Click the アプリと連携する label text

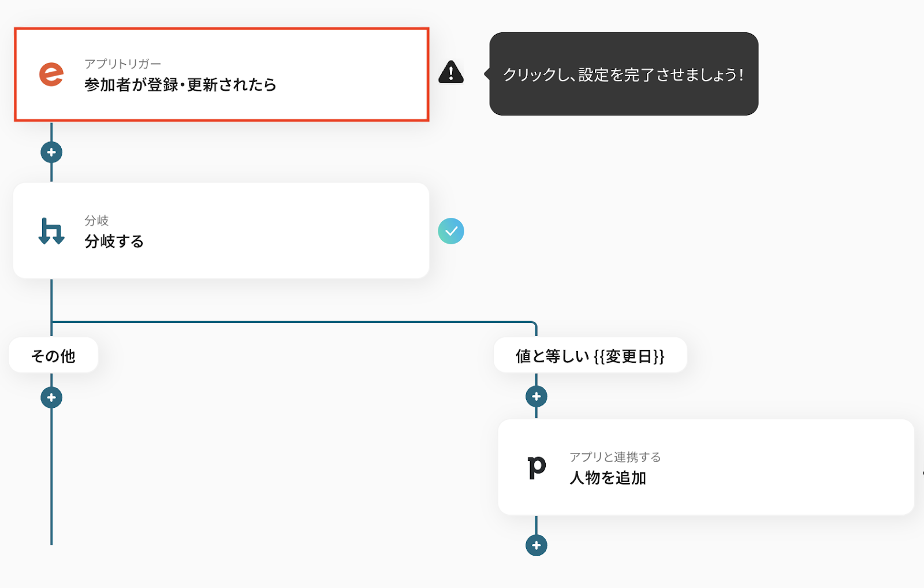[x=615, y=457]
